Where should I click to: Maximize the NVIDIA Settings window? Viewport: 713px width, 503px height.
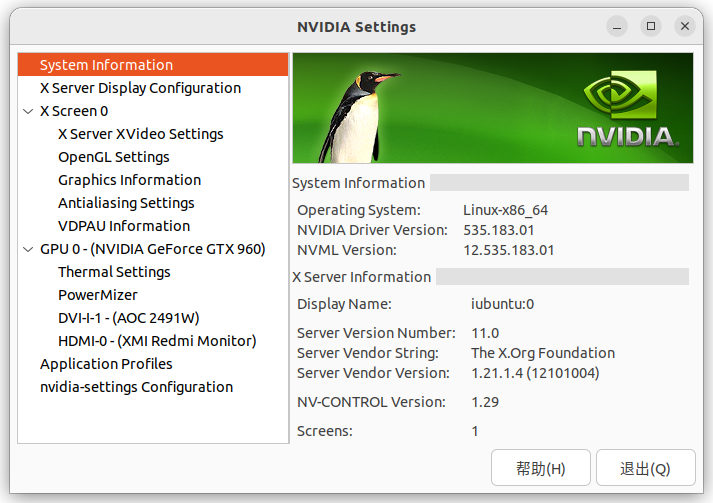651,26
